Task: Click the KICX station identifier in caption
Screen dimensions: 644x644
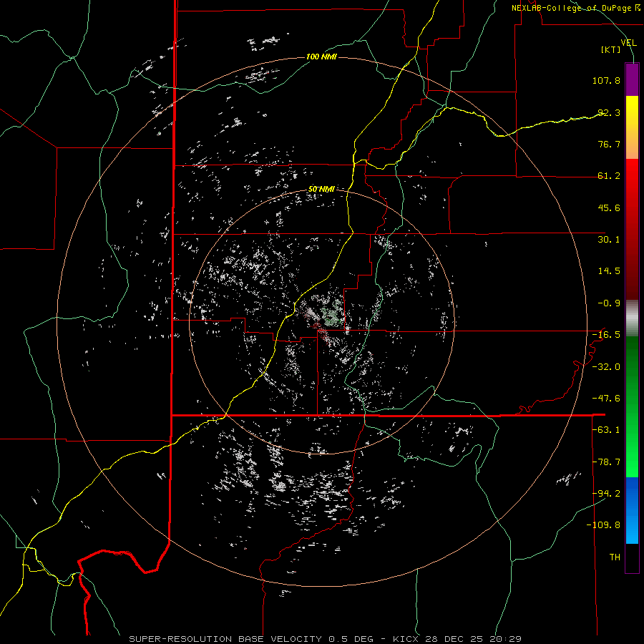Action: [406, 639]
